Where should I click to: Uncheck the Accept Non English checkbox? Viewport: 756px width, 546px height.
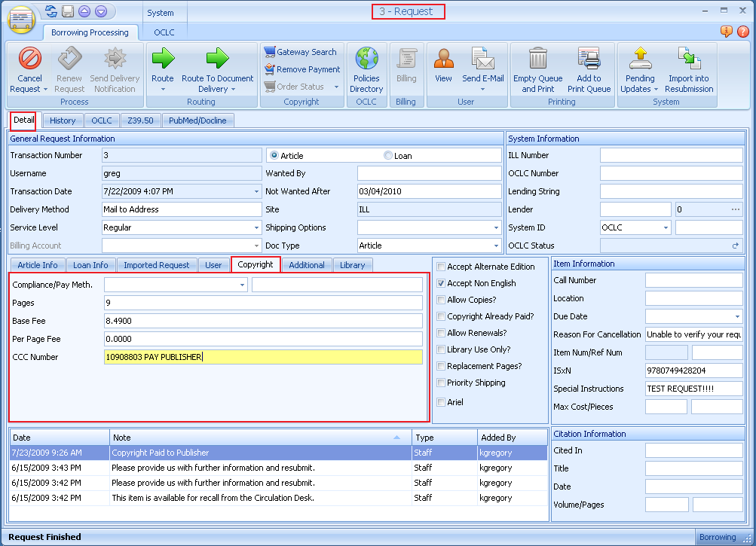coord(442,283)
